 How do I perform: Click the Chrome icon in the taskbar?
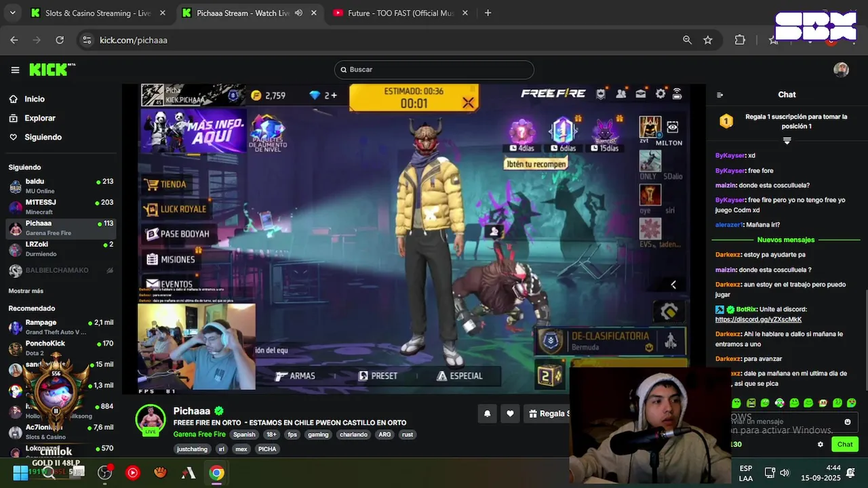point(216,472)
